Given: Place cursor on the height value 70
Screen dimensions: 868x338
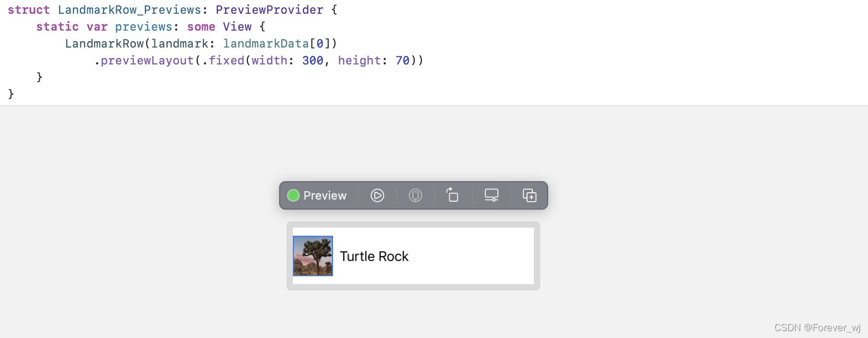Looking at the screenshot, I should (x=403, y=61).
